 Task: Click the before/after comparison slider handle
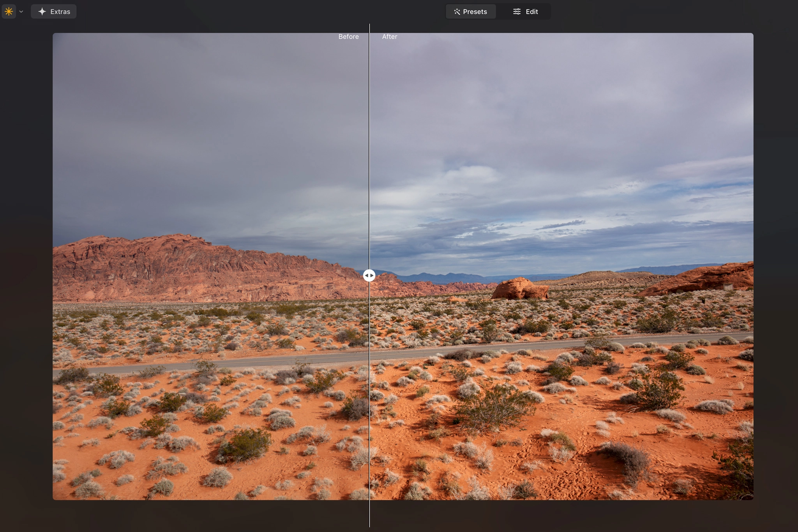369,275
